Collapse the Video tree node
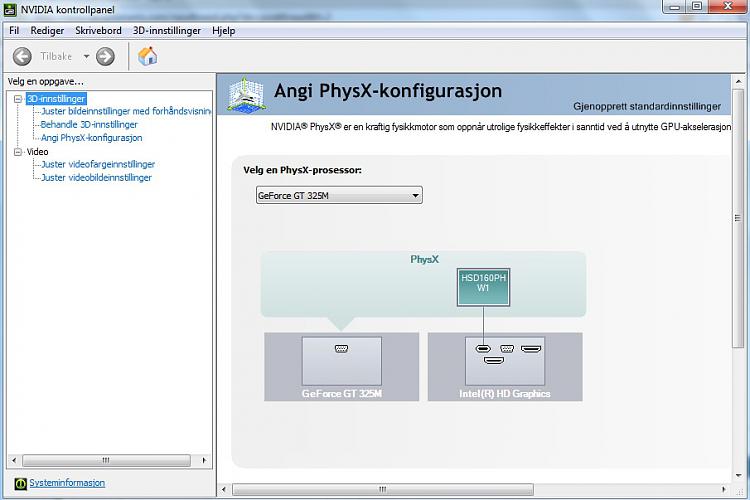This screenshot has width=750, height=500. click(18, 152)
